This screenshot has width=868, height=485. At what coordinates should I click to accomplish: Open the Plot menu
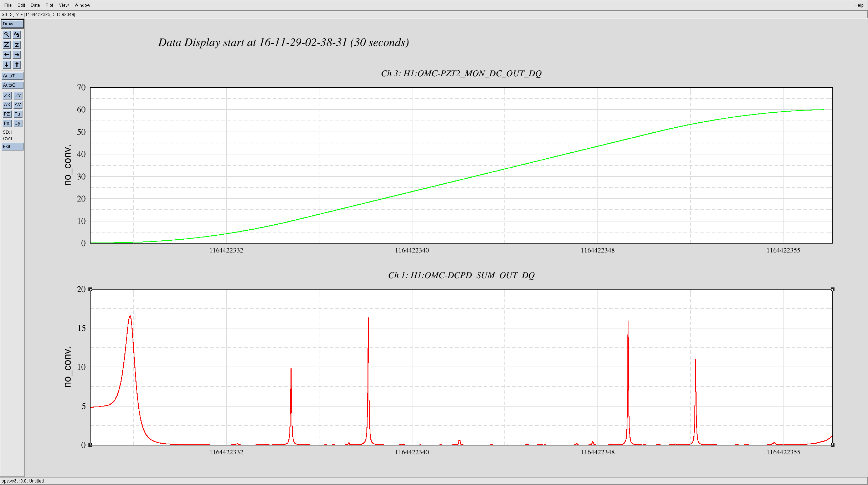pos(49,5)
